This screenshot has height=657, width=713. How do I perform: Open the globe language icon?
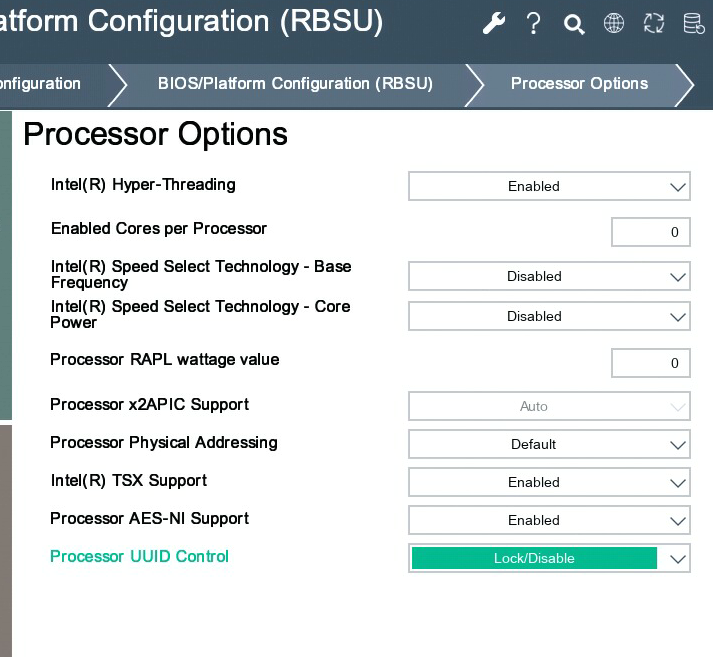tap(614, 24)
